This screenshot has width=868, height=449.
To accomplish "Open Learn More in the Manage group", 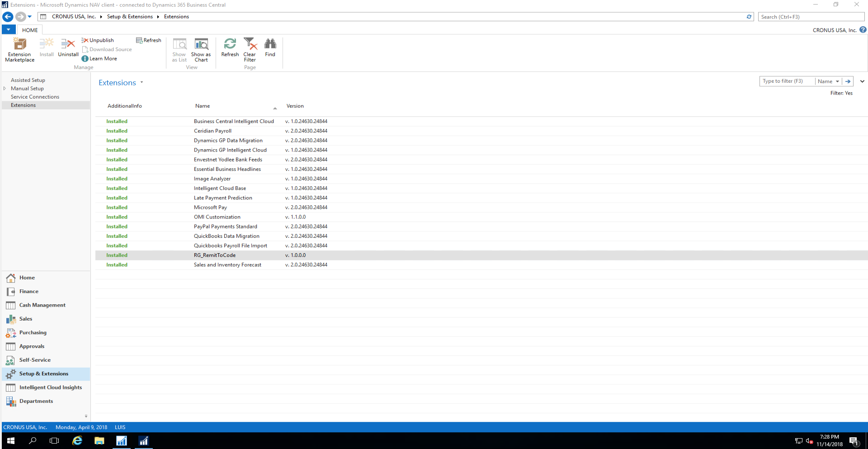I will [x=99, y=58].
